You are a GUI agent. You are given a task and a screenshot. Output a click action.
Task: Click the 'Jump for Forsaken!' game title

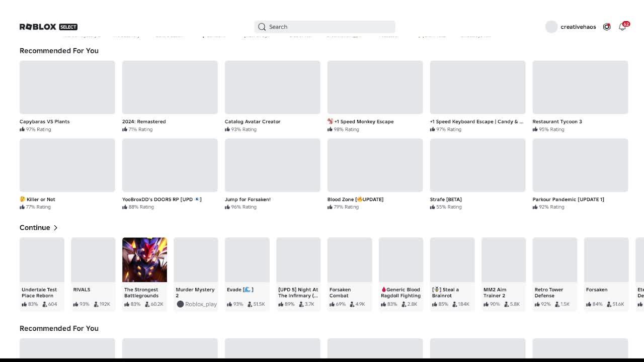[x=248, y=200]
